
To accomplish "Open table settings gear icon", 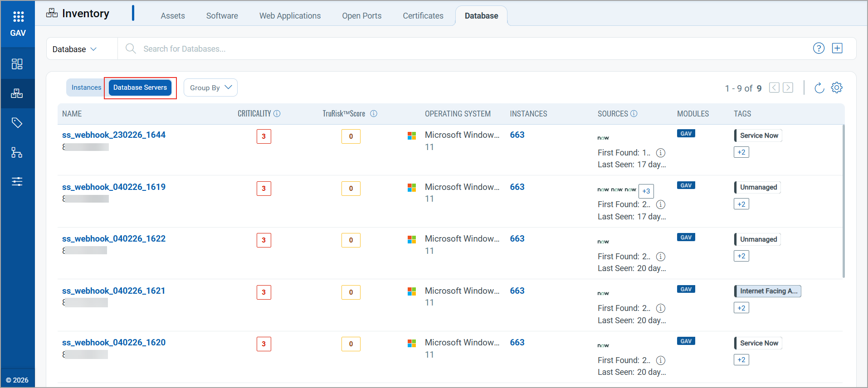I will point(837,88).
